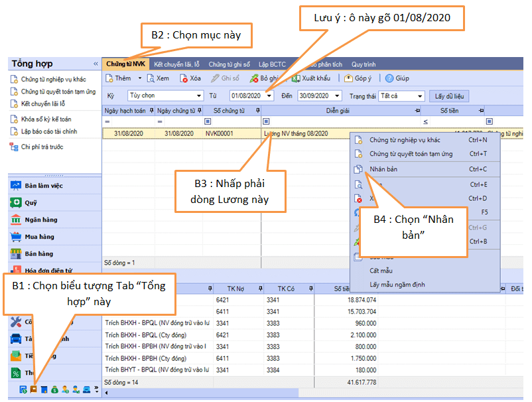Choose Nhân bản in the context menu
The height and width of the screenshot is (402, 532).
pos(383,169)
